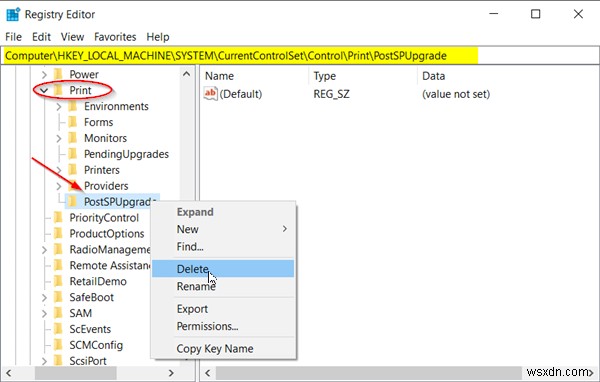Click the ScEvents folder icon
This screenshot has width=600, height=382.
[x=58, y=329]
